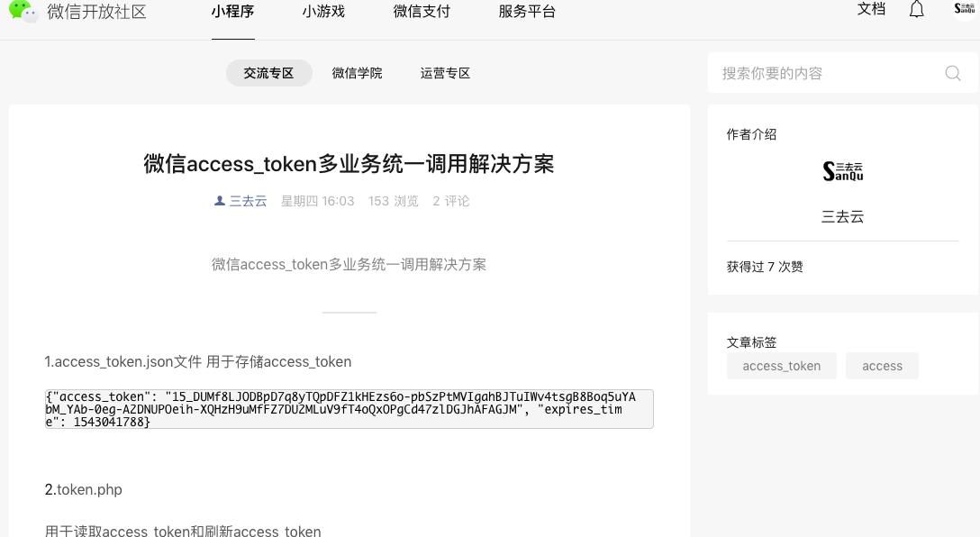The width and height of the screenshot is (980, 537).
Task: Open the SanQu user avatar in header
Action: (x=965, y=9)
